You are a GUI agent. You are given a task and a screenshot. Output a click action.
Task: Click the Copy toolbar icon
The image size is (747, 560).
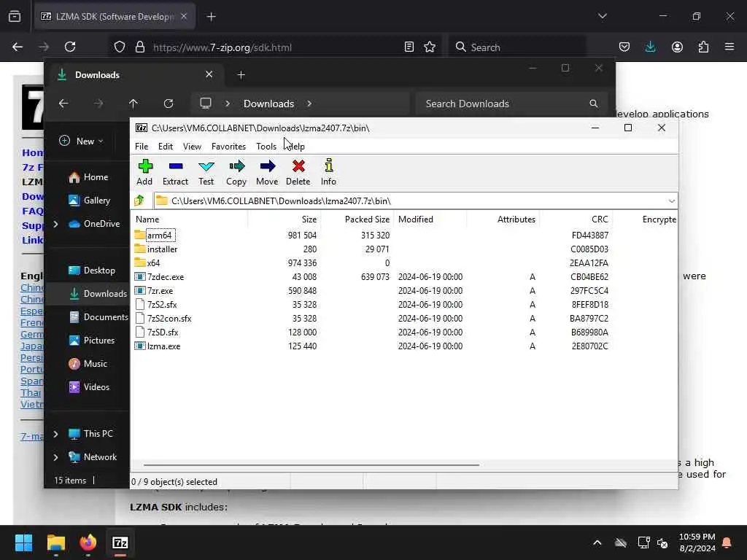236,172
